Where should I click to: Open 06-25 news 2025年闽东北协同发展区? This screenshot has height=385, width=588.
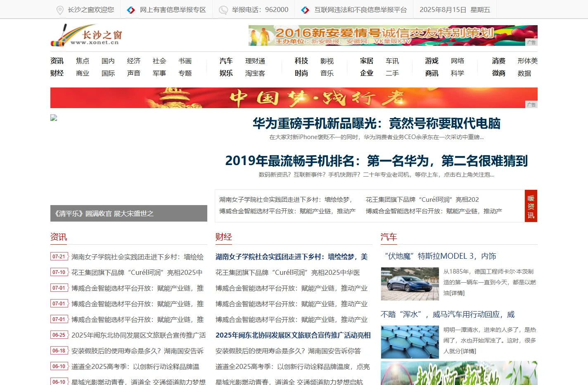pos(139,335)
